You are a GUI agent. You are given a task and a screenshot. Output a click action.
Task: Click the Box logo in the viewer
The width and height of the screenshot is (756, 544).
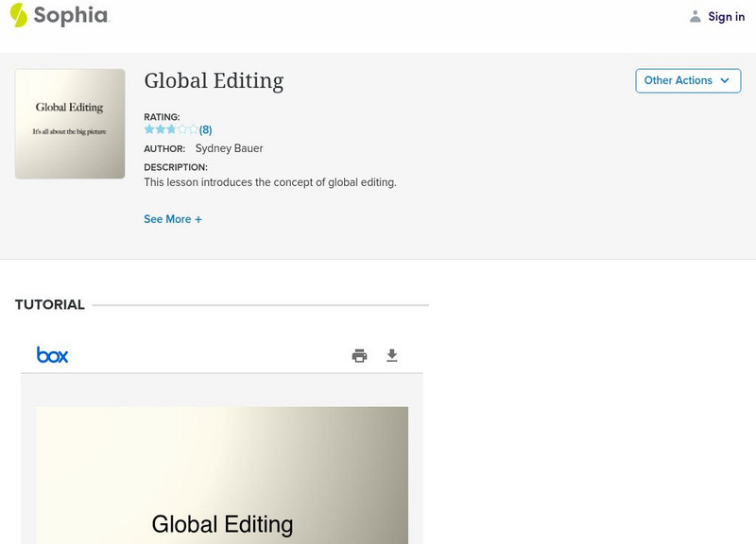52,355
